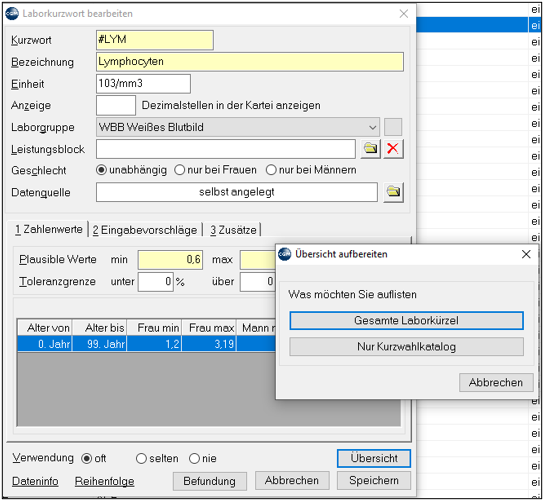Open folder icon beside Datenquelle field
Image resolution: width=544 pixels, height=501 pixels.
click(x=393, y=192)
